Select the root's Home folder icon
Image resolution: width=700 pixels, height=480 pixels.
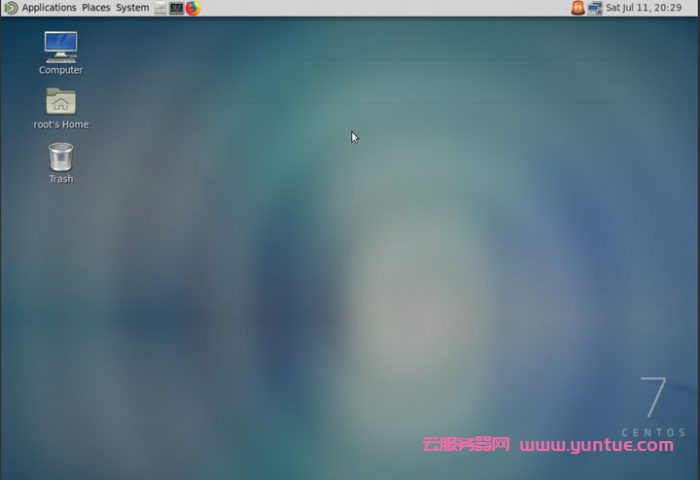click(61, 101)
